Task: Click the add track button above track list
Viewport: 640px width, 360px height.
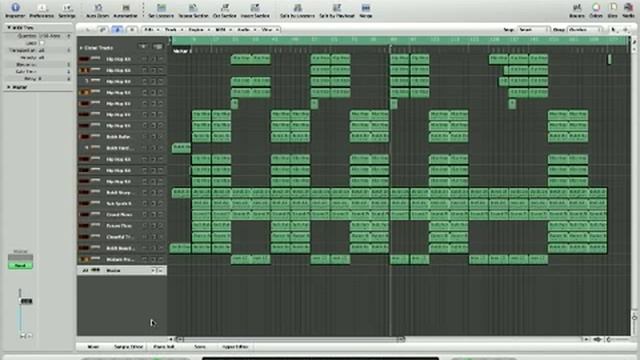Action: tap(143, 47)
